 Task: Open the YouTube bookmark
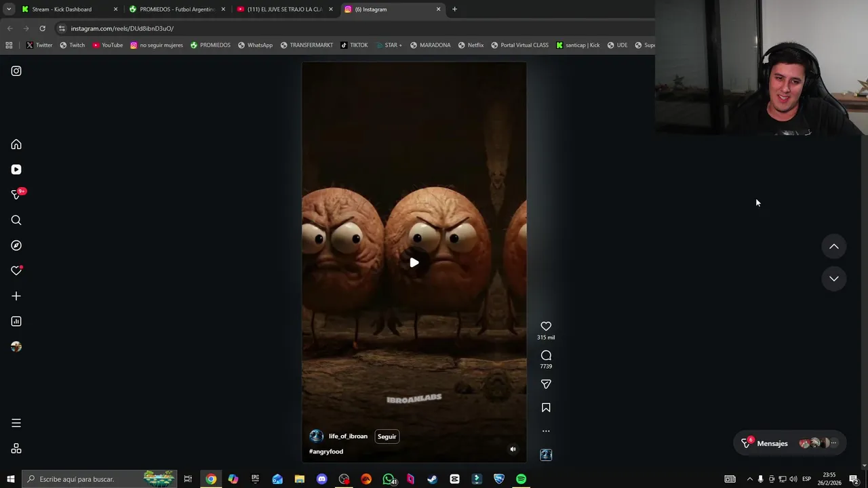point(108,45)
